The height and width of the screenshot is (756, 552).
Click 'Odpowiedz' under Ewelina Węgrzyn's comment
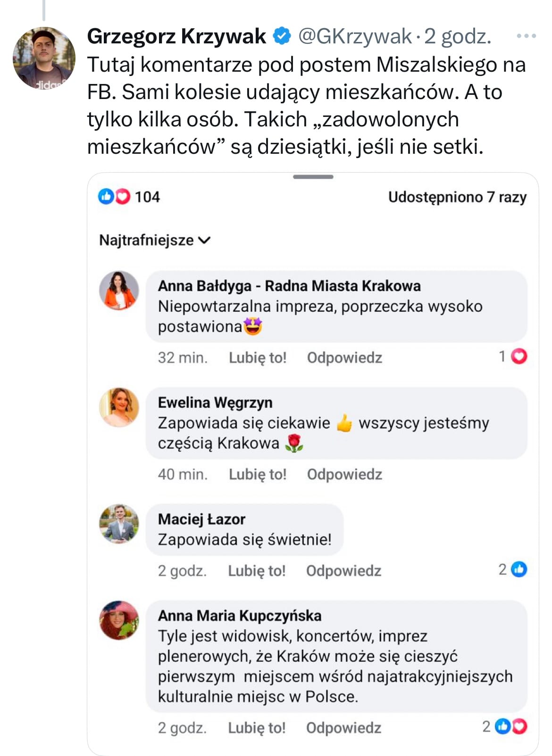[344, 474]
